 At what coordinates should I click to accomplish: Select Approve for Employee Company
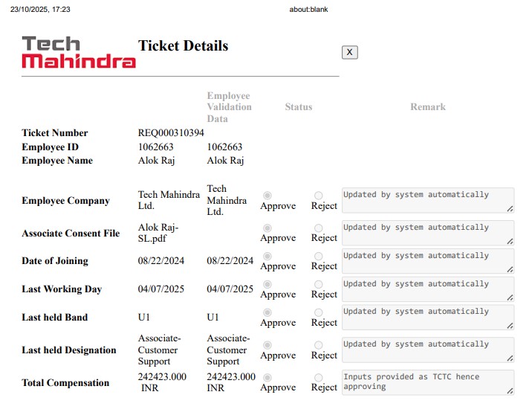point(267,196)
